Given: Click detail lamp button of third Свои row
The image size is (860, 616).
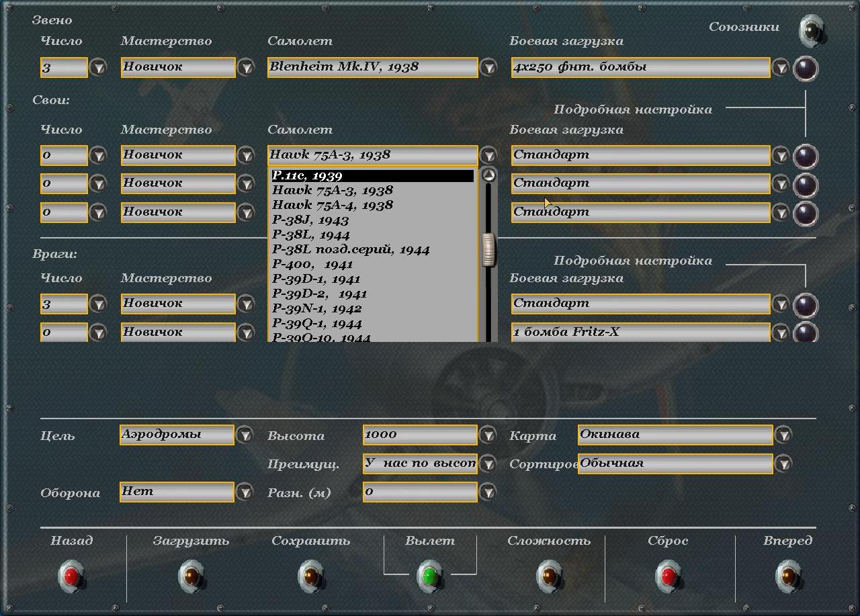Looking at the screenshot, I should point(806,214).
